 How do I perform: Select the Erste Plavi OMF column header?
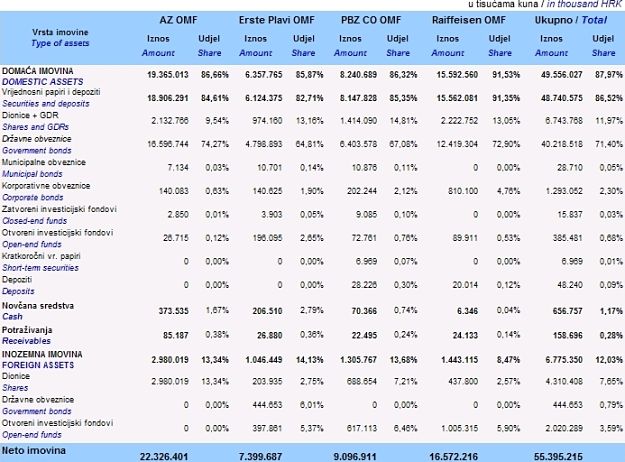click(x=272, y=20)
